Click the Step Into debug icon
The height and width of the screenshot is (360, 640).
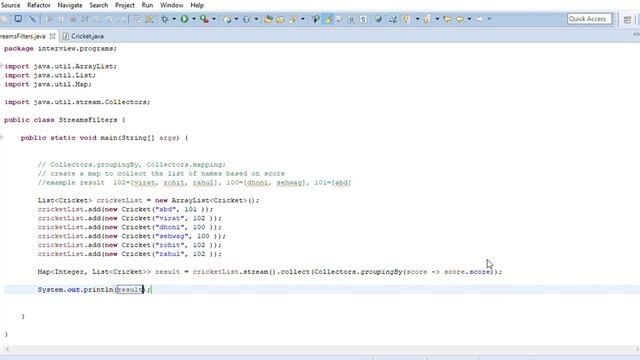pyautogui.click(x=96, y=19)
